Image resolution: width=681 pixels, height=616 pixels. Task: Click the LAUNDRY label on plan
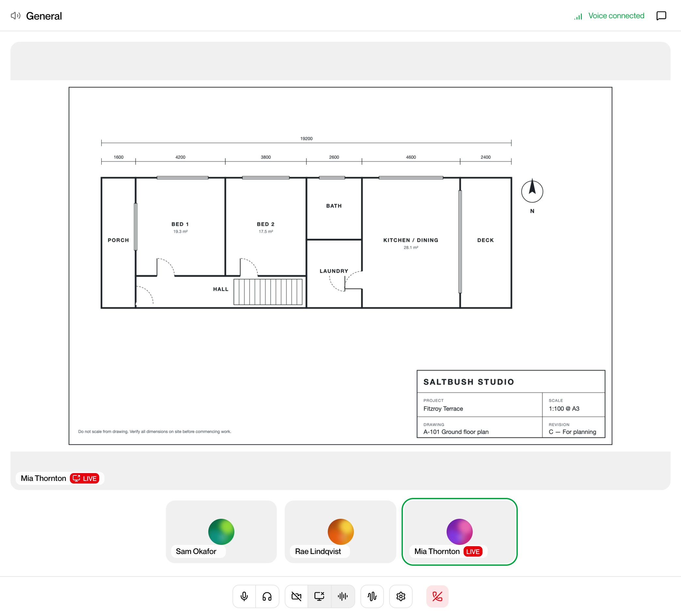(x=334, y=271)
